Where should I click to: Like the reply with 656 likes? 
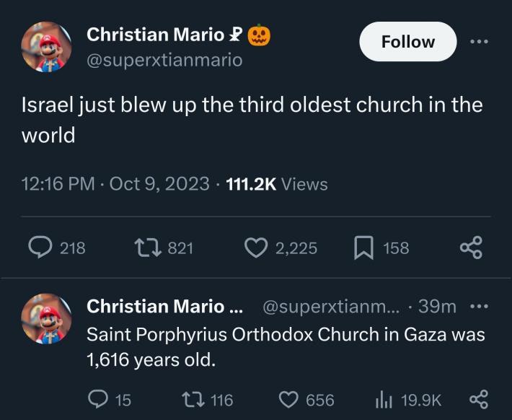click(288, 399)
